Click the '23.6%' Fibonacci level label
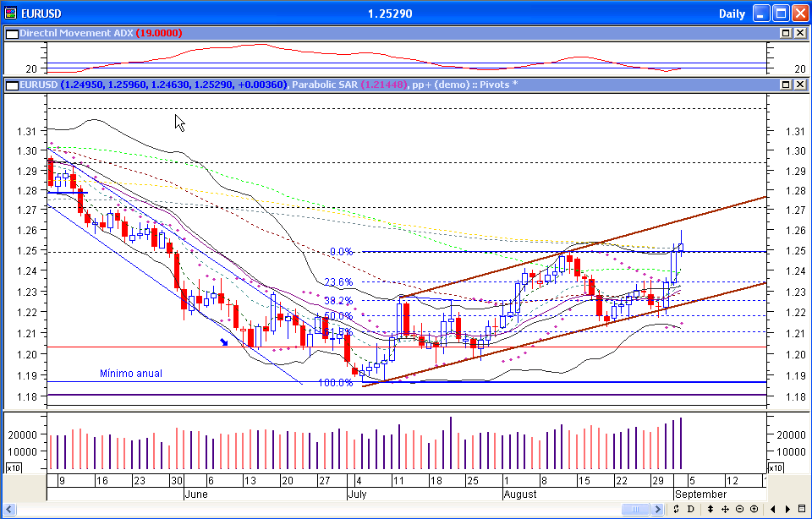The height and width of the screenshot is (519, 812). [338, 282]
